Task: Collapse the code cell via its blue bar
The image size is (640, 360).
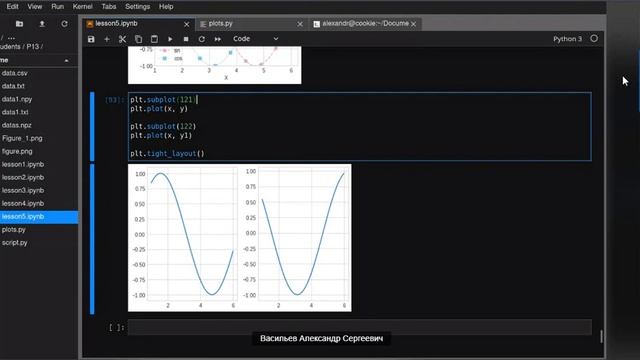Action: [92, 127]
